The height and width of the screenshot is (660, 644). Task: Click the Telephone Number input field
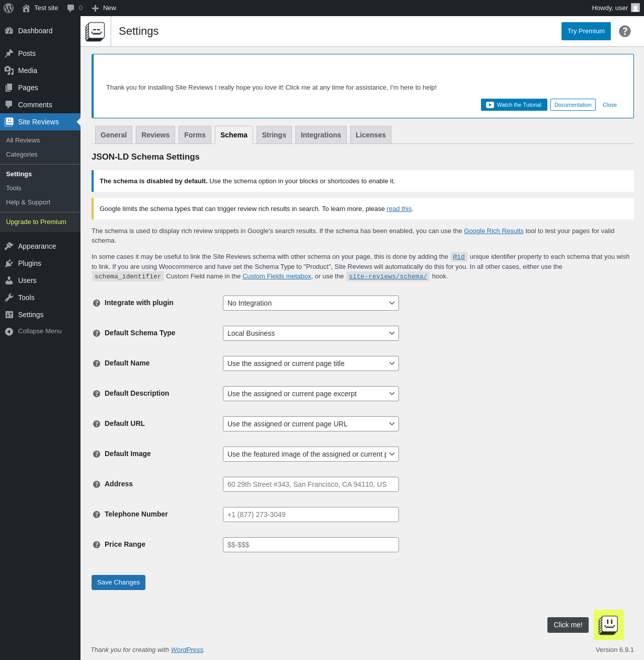coord(311,515)
